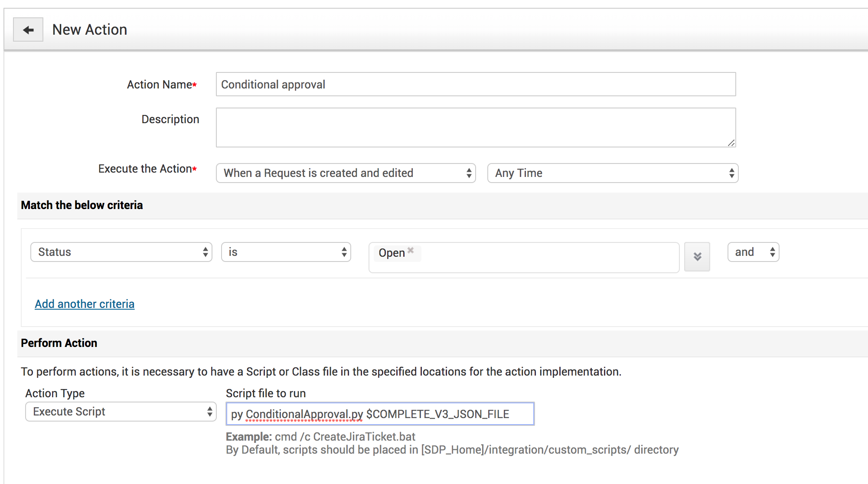Open the Execute Script action type dropdown
This screenshot has width=868, height=484.
(121, 412)
